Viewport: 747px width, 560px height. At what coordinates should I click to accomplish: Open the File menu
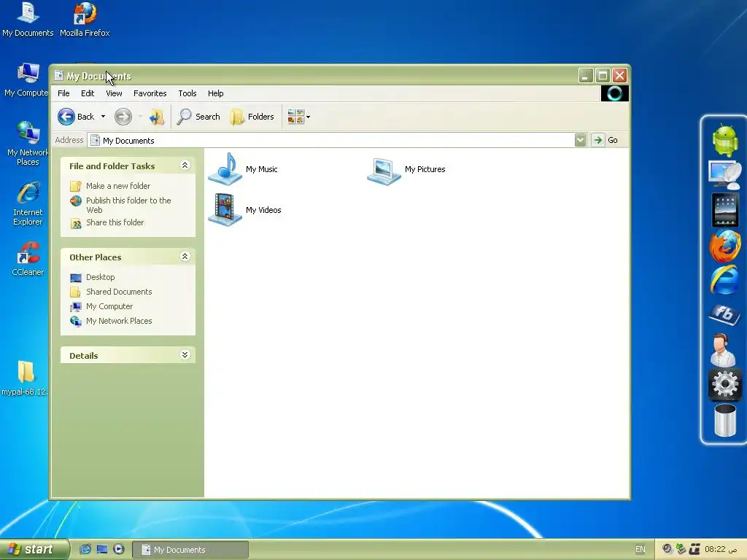(63, 93)
